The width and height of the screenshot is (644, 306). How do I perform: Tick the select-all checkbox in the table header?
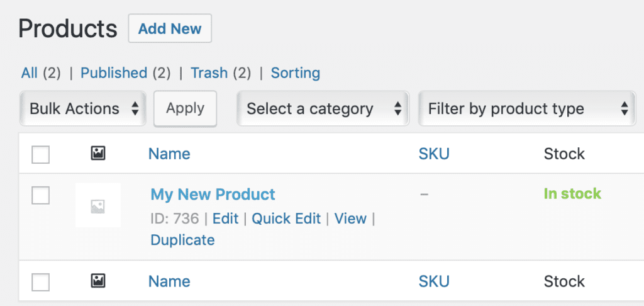click(x=41, y=154)
